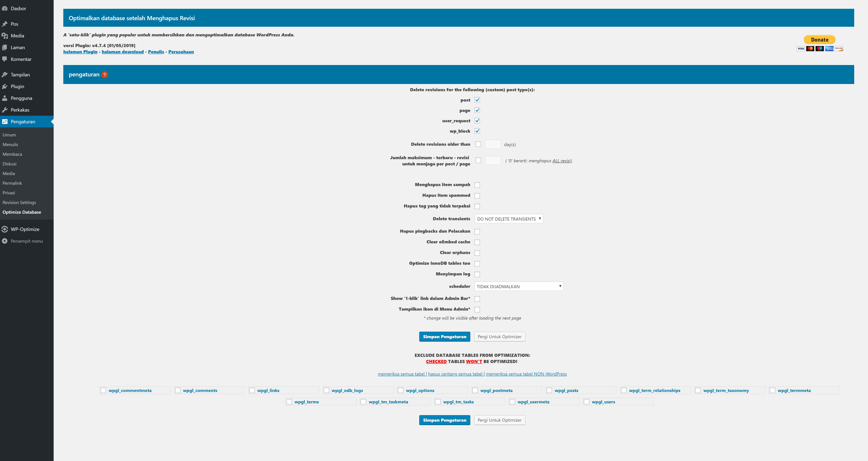Open Permalink settings submenu
The height and width of the screenshot is (461, 868).
pyautogui.click(x=12, y=183)
